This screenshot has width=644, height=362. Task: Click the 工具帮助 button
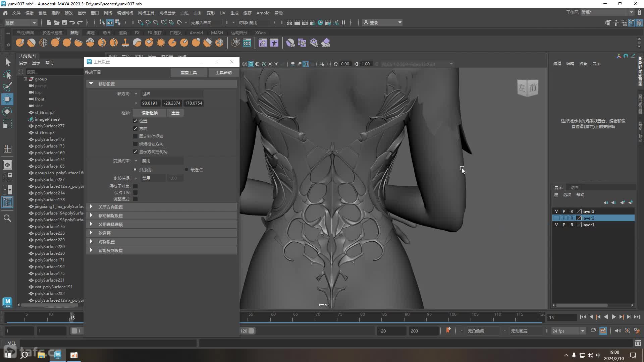223,72
